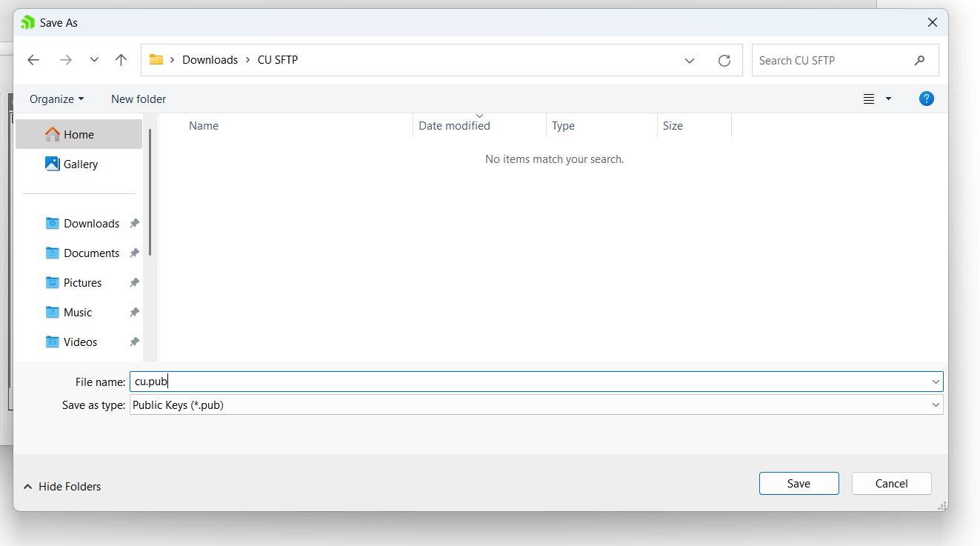Click the change view icon

coord(868,98)
